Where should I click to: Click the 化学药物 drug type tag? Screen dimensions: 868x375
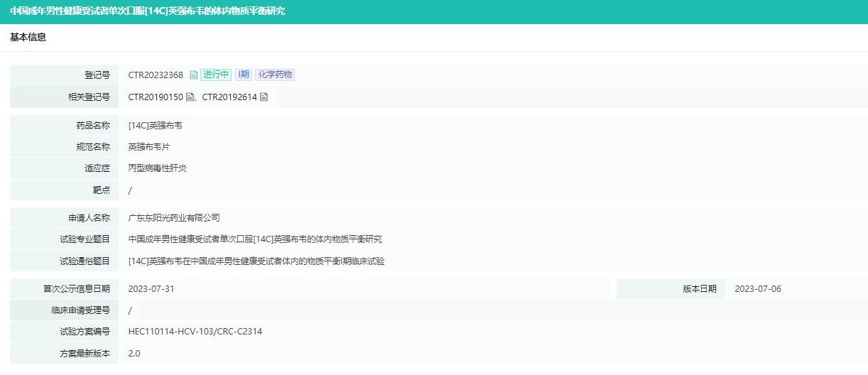(275, 75)
